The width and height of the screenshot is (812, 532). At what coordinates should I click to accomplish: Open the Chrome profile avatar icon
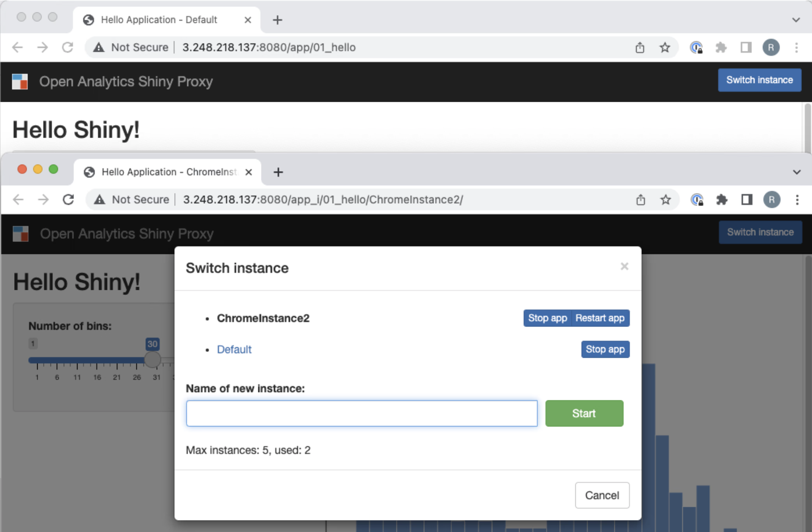tap(772, 199)
